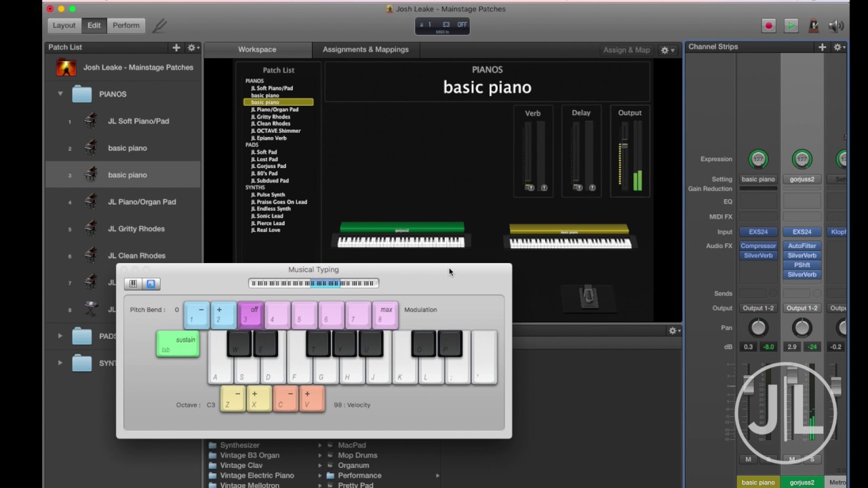The height and width of the screenshot is (488, 868).
Task: Open the tuner icon in toolbar
Action: click(x=814, y=26)
